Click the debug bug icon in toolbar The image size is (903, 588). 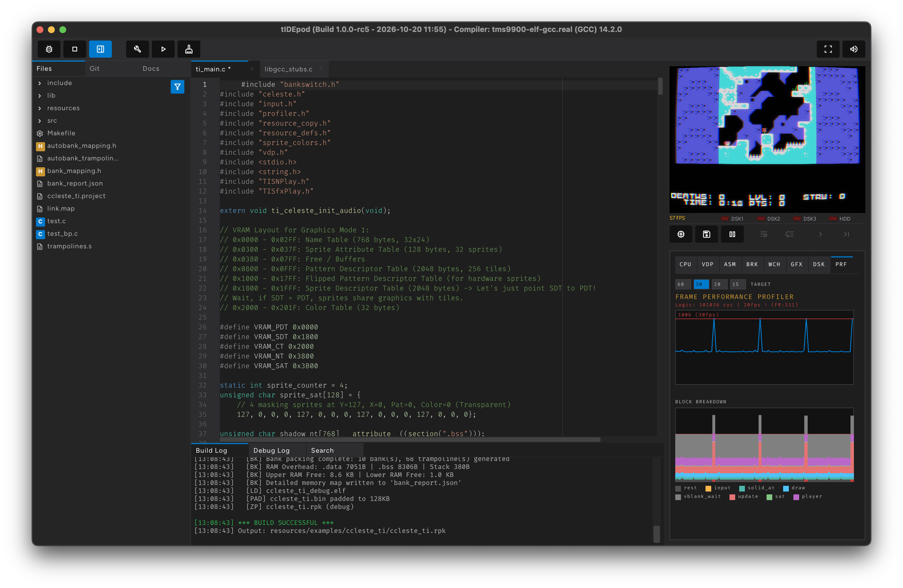pyautogui.click(x=49, y=49)
